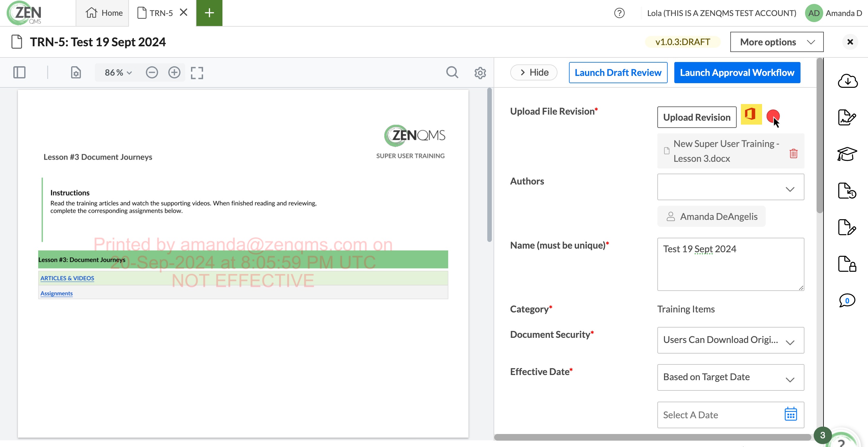
Task: Open viewer settings gear
Action: point(480,72)
